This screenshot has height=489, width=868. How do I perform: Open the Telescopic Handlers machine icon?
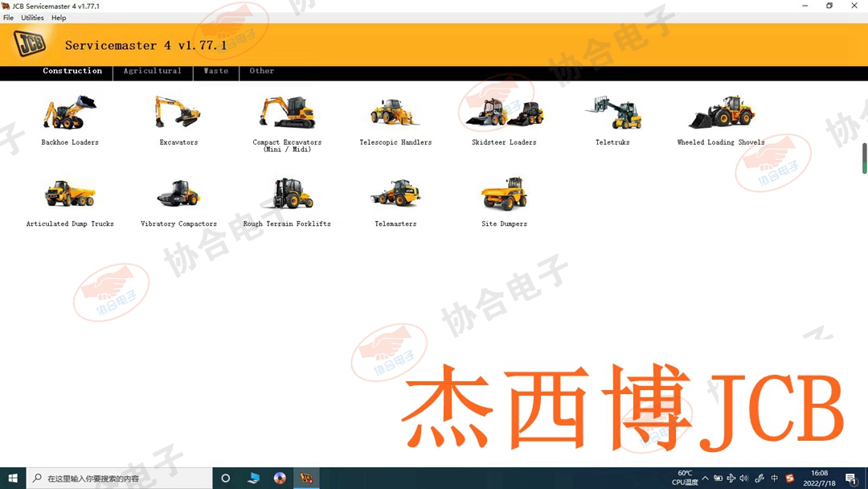[395, 113]
